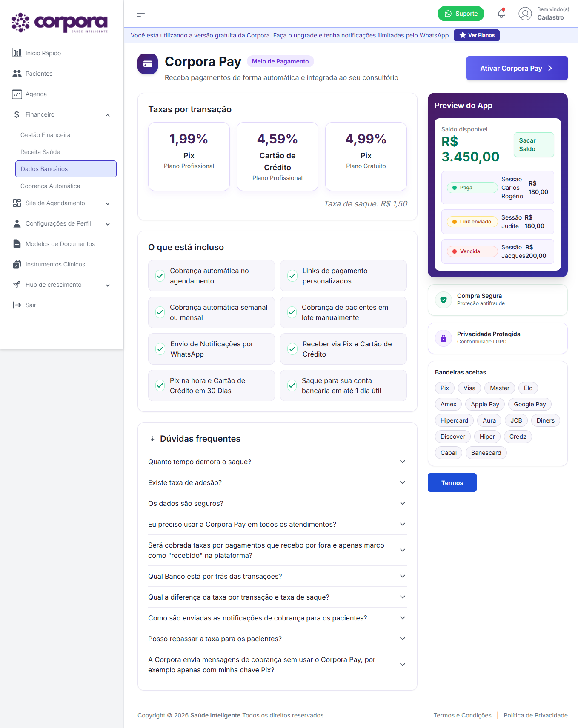Click the Apple Pay brand chip

tap(485, 404)
